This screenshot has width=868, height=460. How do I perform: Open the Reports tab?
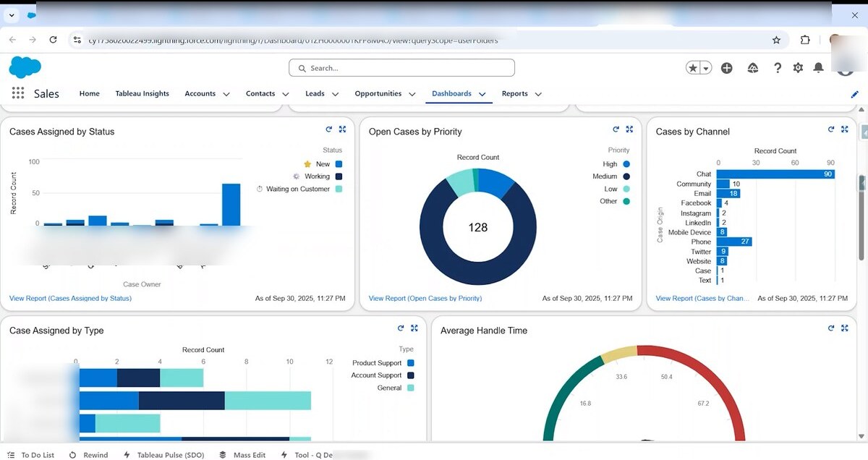[515, 93]
